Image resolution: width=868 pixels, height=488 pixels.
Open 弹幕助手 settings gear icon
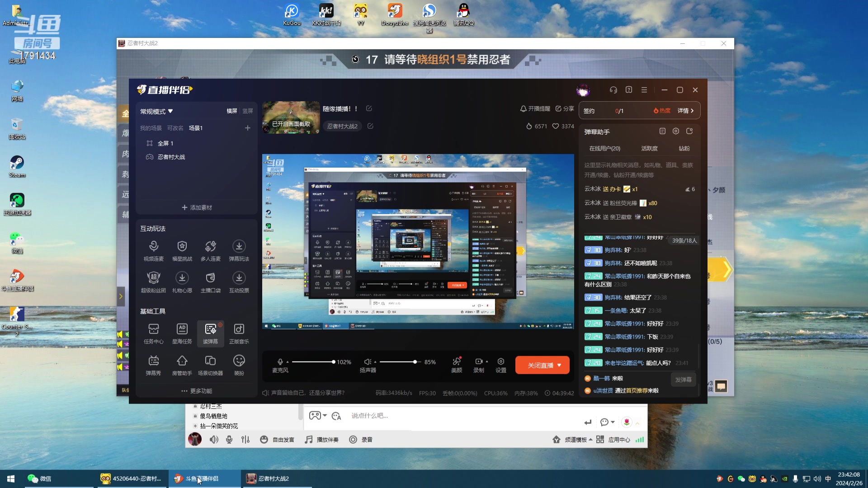click(x=676, y=131)
